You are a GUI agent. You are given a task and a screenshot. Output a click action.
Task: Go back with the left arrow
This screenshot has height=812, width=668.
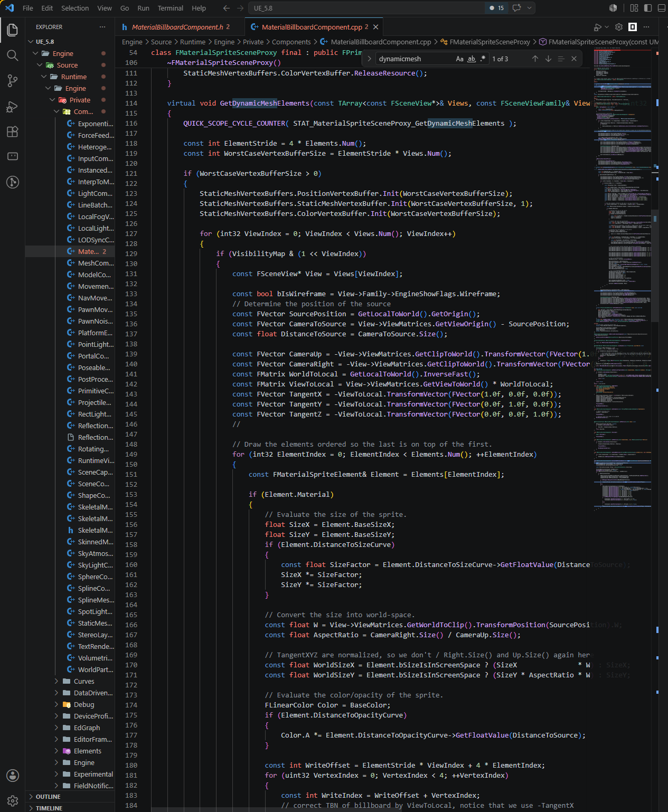[227, 8]
